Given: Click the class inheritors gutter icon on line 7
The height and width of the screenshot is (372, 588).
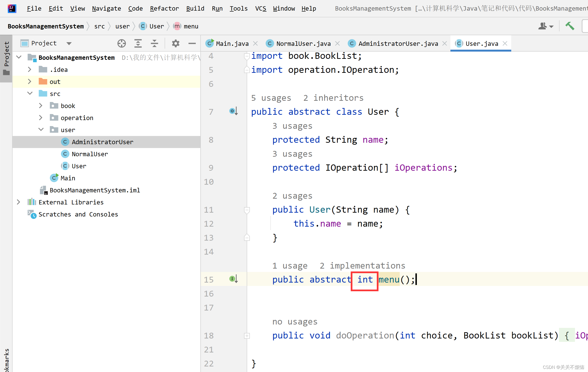Looking at the screenshot, I should pos(234,111).
